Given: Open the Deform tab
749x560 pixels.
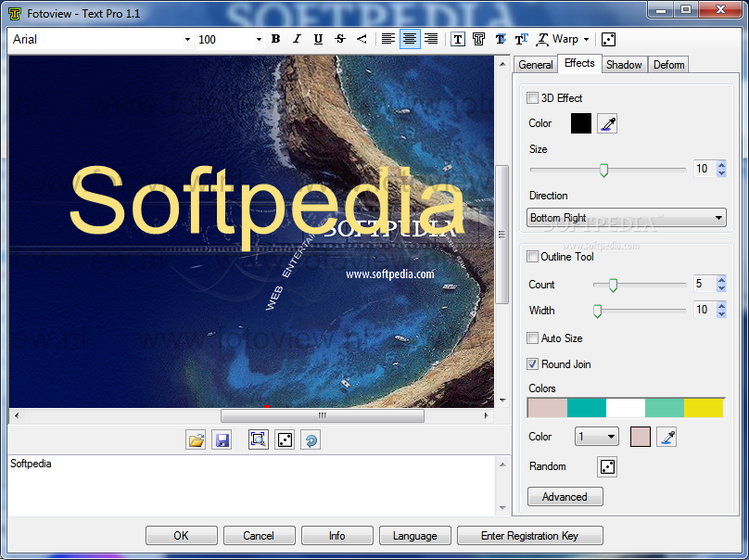Looking at the screenshot, I should pyautogui.click(x=668, y=65).
